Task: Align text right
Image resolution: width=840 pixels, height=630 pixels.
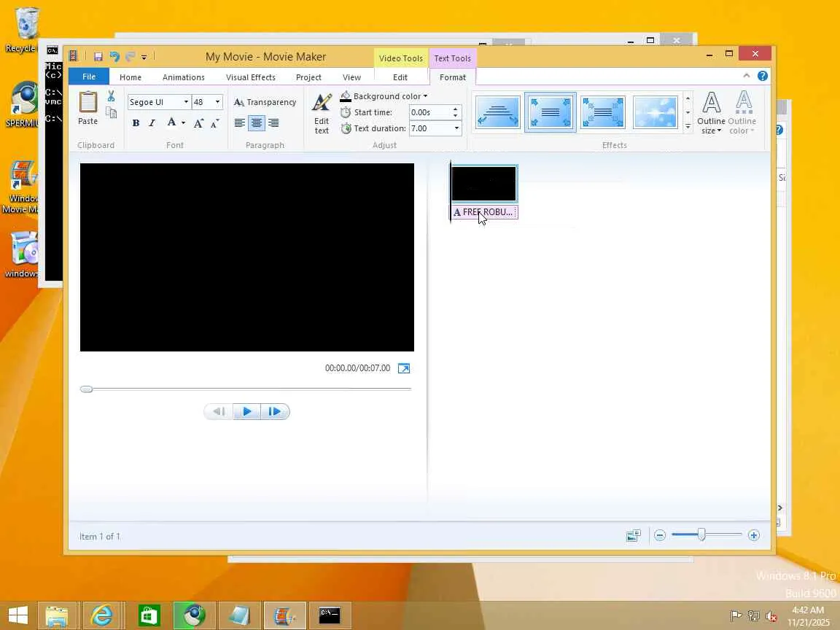Action: (273, 123)
